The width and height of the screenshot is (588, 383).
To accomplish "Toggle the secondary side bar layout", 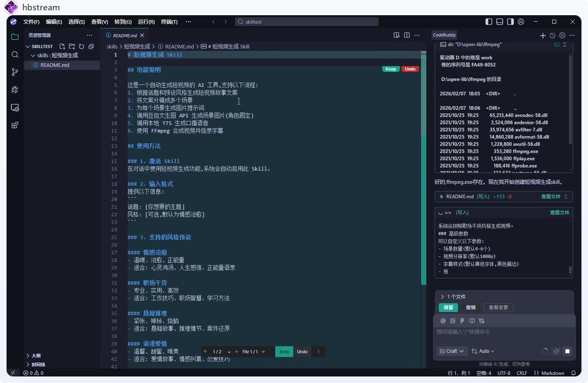I will click(x=510, y=22).
